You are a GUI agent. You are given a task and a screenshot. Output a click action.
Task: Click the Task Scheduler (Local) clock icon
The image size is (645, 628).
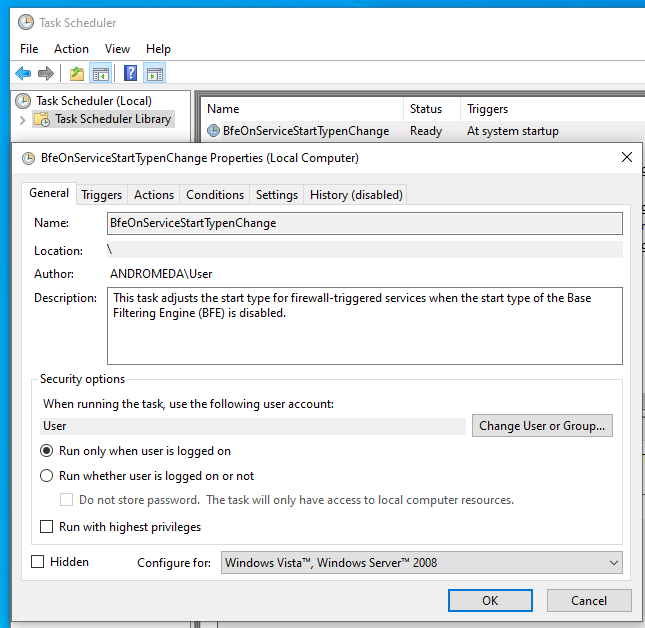[x=23, y=101]
